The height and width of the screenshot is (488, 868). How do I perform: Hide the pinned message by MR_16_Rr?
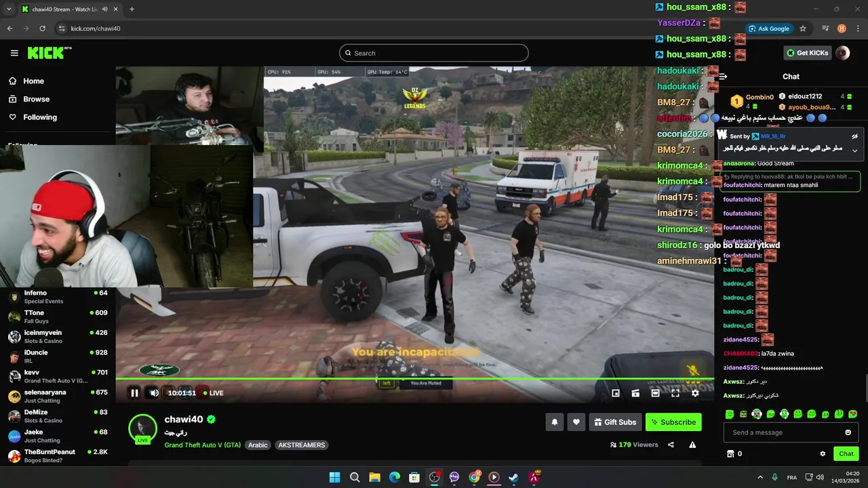pos(854,136)
